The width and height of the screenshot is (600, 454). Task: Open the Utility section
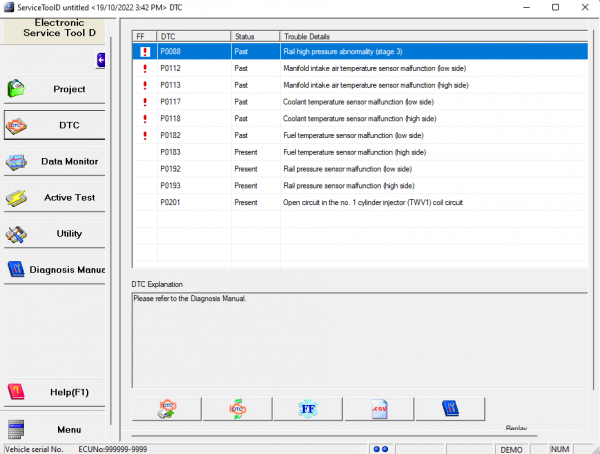click(x=54, y=233)
